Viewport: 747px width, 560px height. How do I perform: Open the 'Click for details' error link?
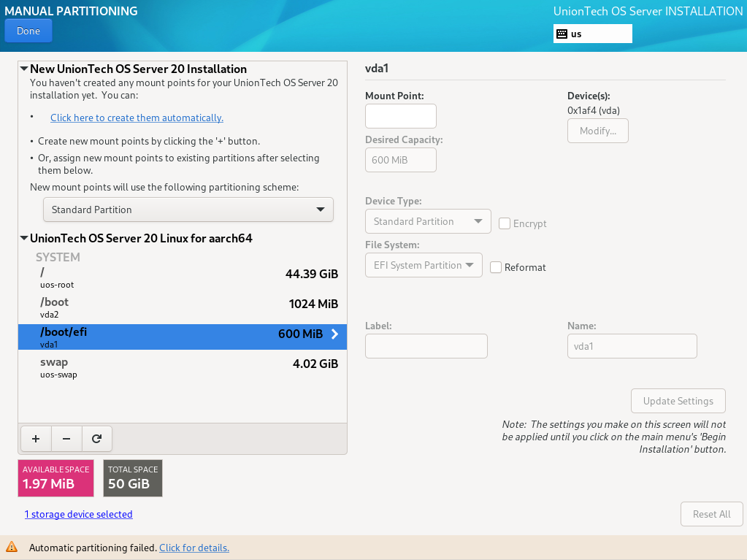pyautogui.click(x=194, y=548)
